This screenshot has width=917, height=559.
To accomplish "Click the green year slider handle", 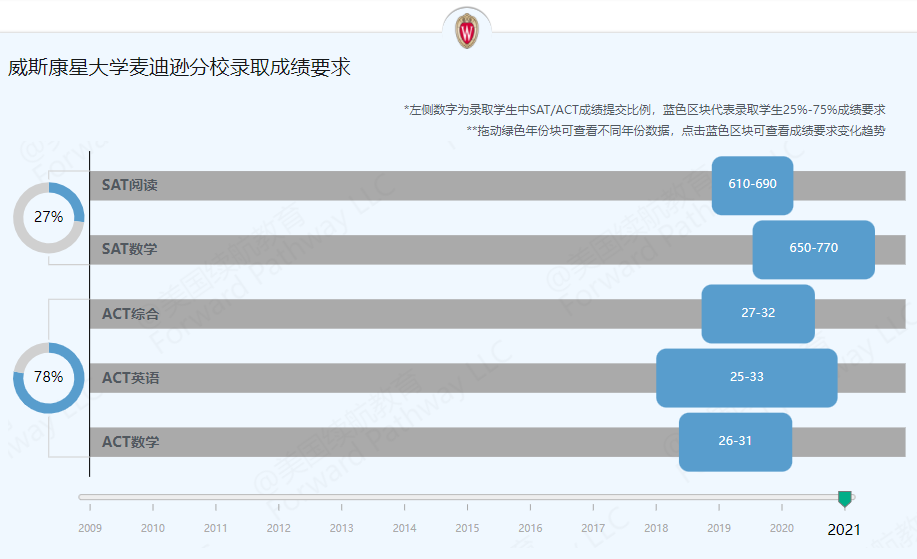I will point(844,499).
